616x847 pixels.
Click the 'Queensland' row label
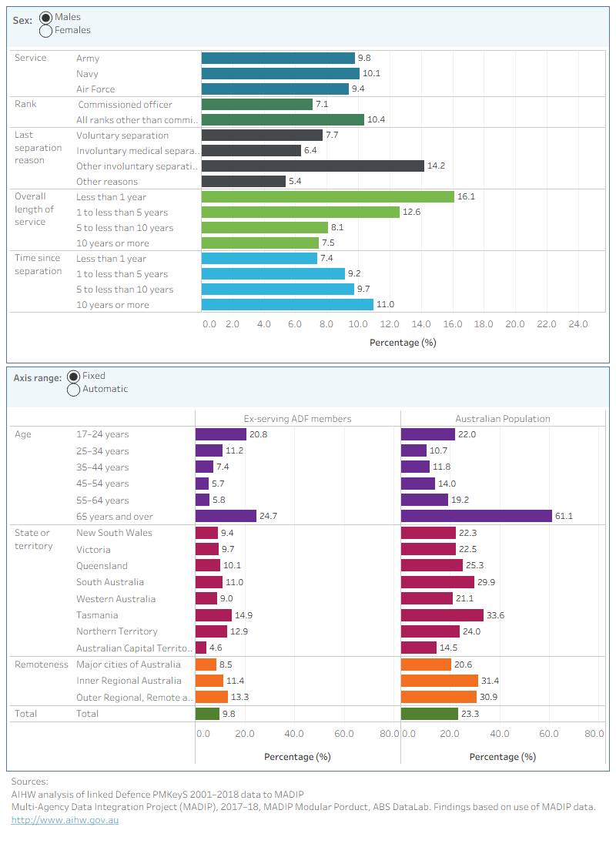pos(102,566)
